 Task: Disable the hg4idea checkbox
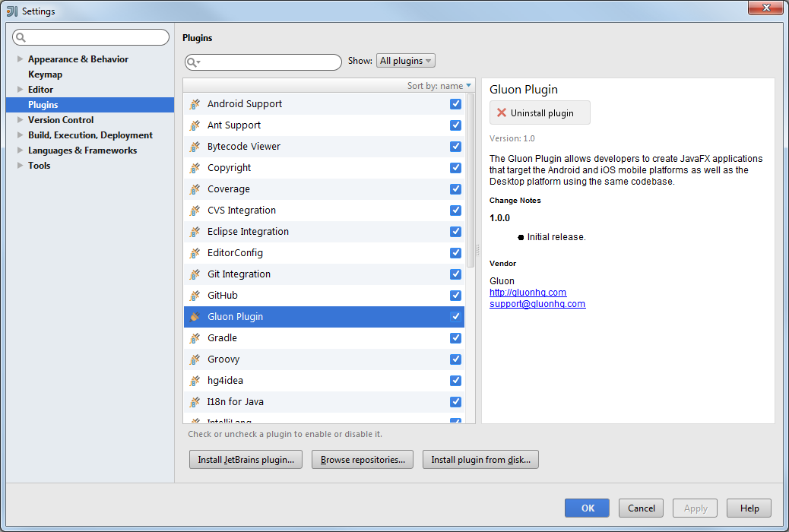pos(455,381)
